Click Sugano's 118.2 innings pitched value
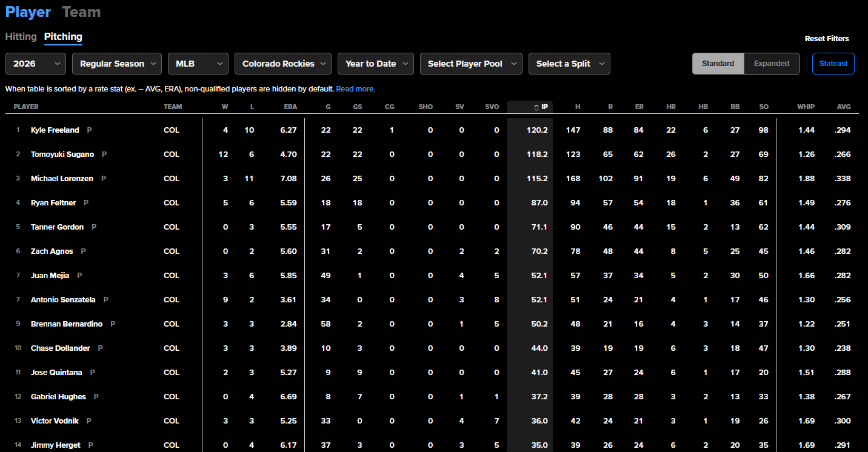This screenshot has height=452, width=868. point(537,155)
